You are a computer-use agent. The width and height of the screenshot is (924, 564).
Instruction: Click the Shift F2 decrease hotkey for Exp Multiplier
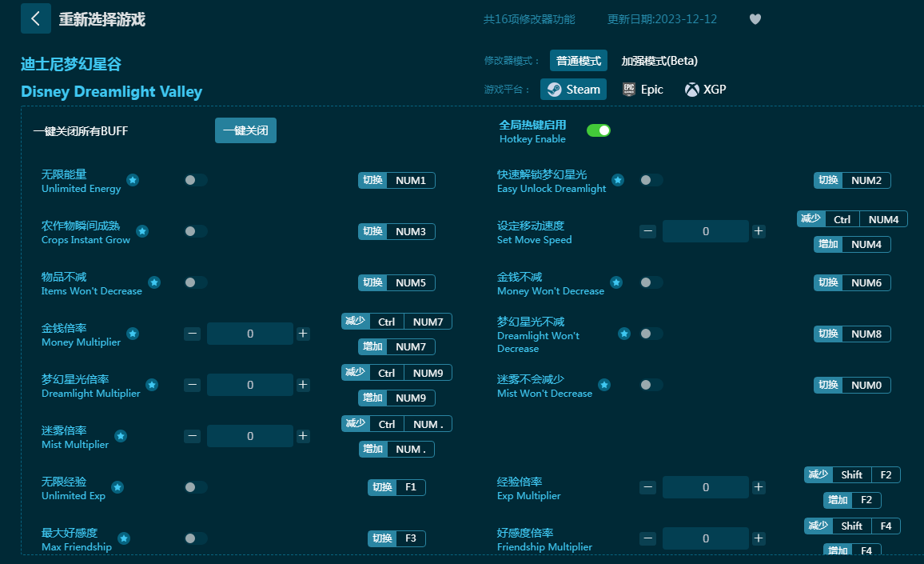point(852,475)
